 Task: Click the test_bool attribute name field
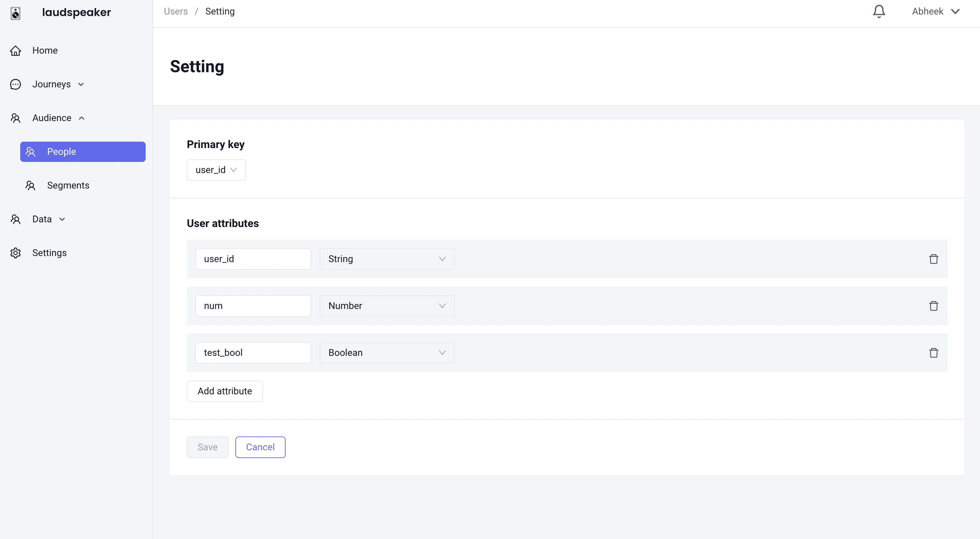[253, 352]
